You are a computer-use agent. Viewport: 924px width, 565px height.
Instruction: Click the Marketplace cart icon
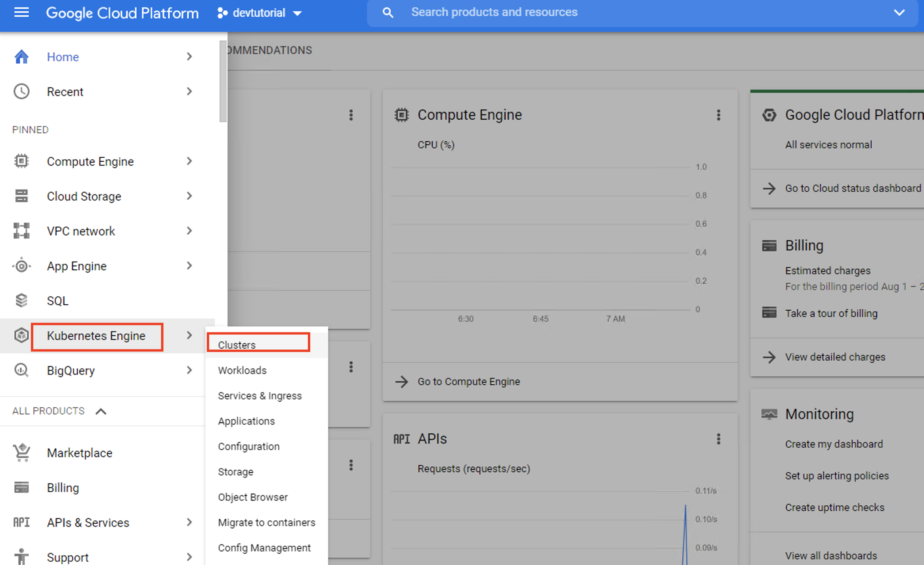pos(21,452)
